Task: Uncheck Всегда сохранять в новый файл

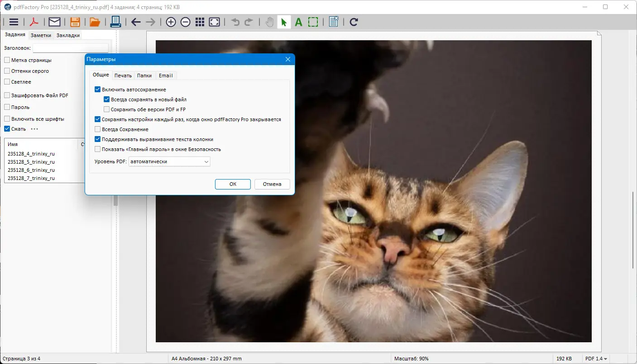Action: 106,99
